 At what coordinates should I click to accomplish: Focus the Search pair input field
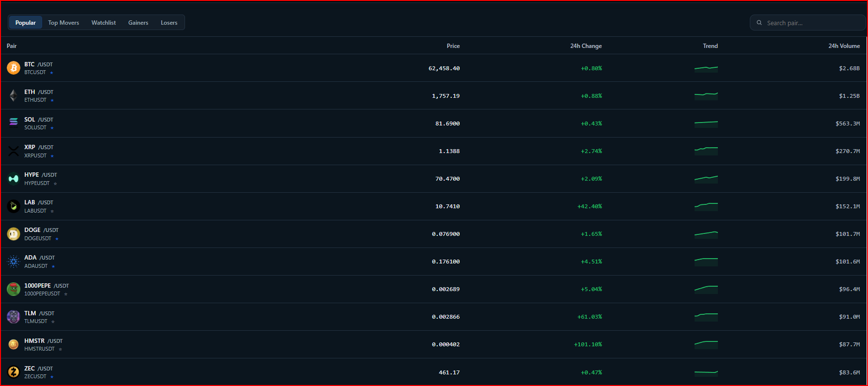pos(808,23)
